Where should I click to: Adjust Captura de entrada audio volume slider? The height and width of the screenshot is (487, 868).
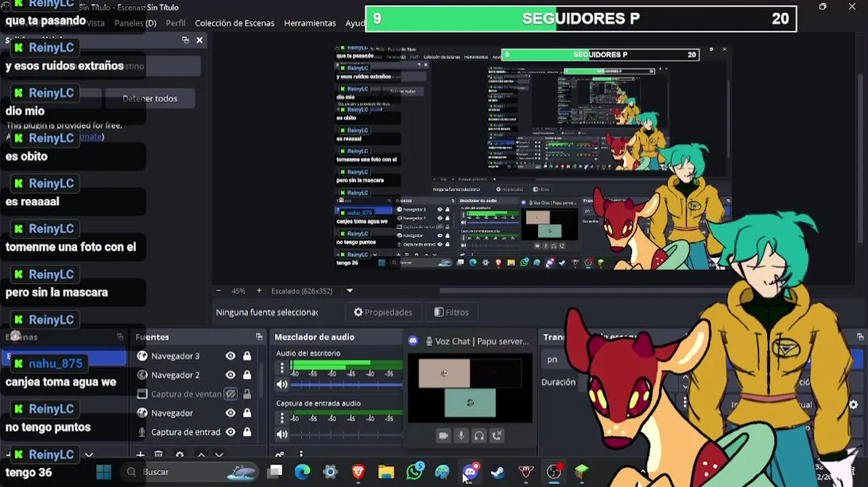click(346, 434)
